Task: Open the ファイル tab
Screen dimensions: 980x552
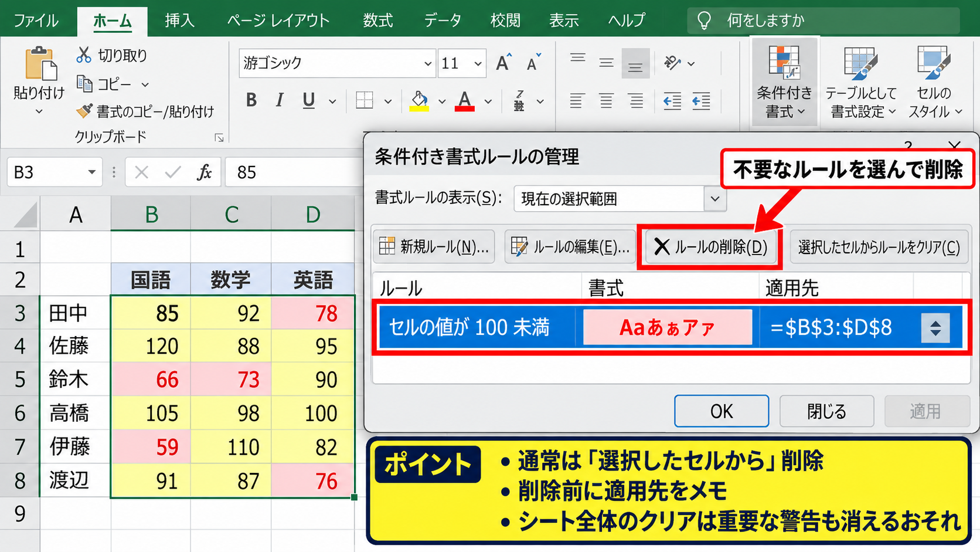Action: (x=36, y=21)
